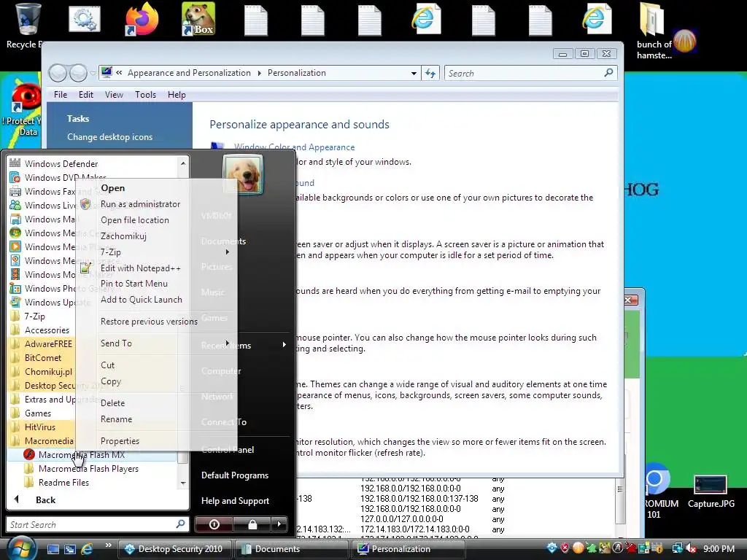
Task: Click the user account dog picture
Action: (243, 174)
